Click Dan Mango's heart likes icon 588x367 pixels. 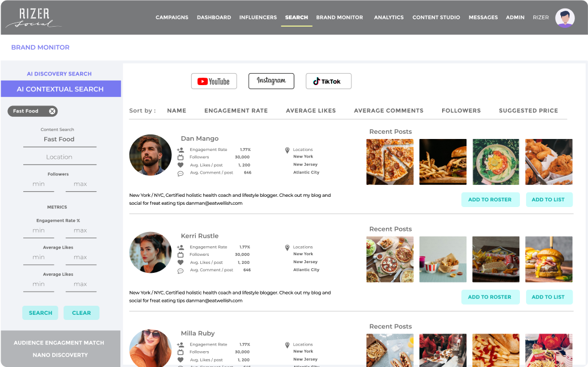click(180, 165)
